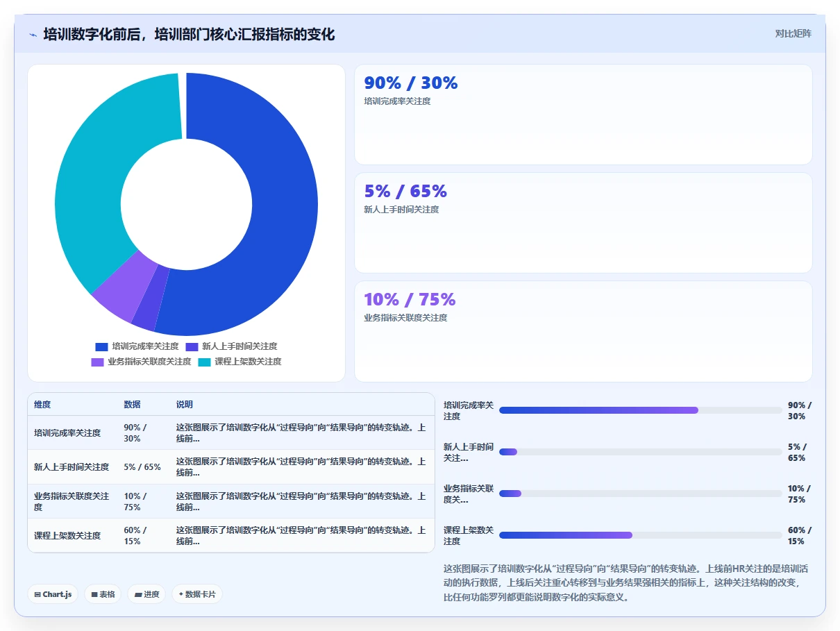Click the 培训完成率关注度 progress bar
This screenshot has width=840, height=631.
click(x=641, y=410)
